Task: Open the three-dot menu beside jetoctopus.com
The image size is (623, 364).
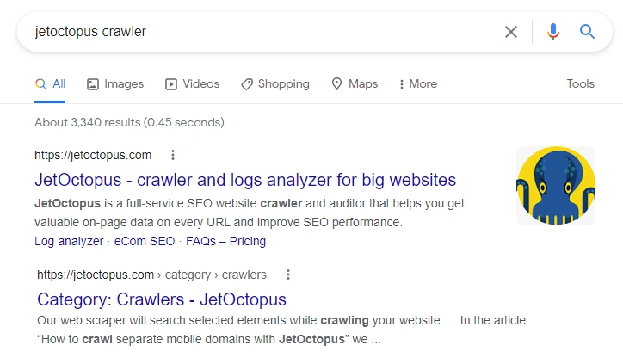Action: (173, 155)
